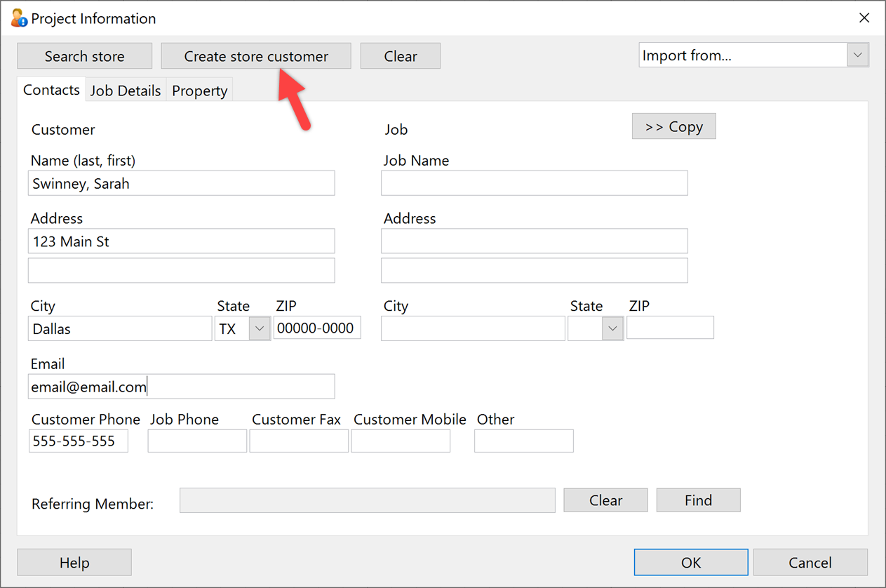This screenshot has width=886, height=588.
Task: Click the customer City field showing Dallas
Action: (x=120, y=328)
